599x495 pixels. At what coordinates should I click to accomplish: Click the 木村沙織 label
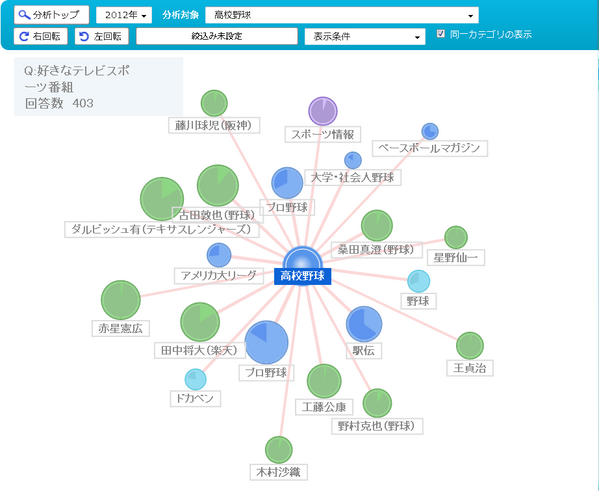click(x=279, y=472)
